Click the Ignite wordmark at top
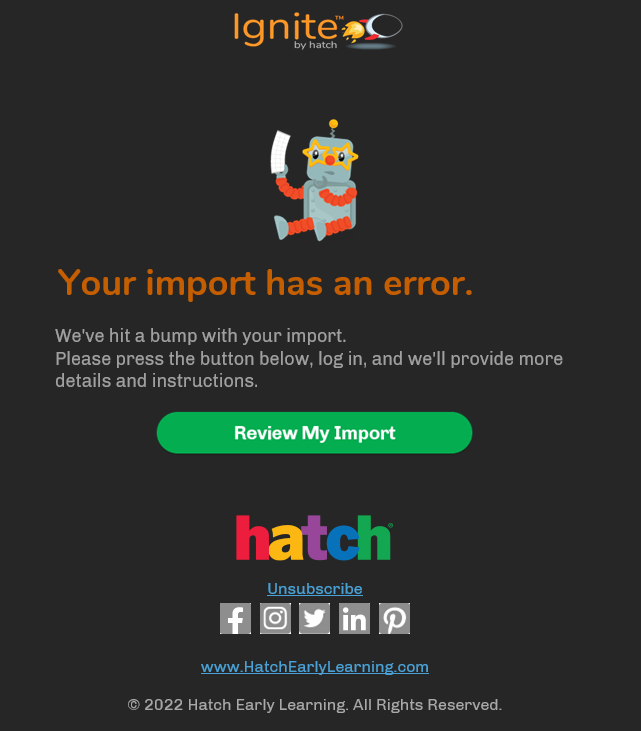The height and width of the screenshot is (731, 641). pos(285,29)
